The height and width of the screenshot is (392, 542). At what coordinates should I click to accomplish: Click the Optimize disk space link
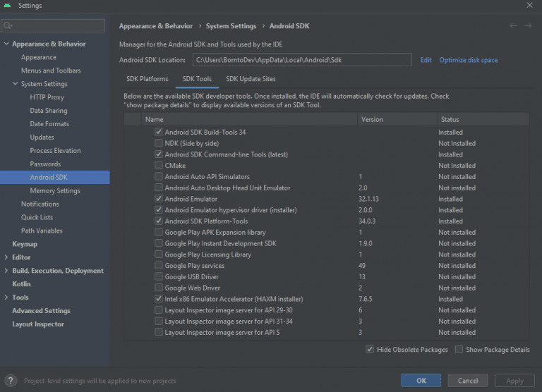(x=469, y=61)
